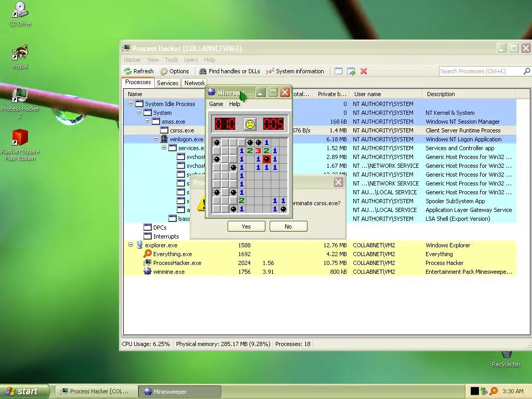
Task: Click the find window toolbar icon
Action: pos(338,71)
